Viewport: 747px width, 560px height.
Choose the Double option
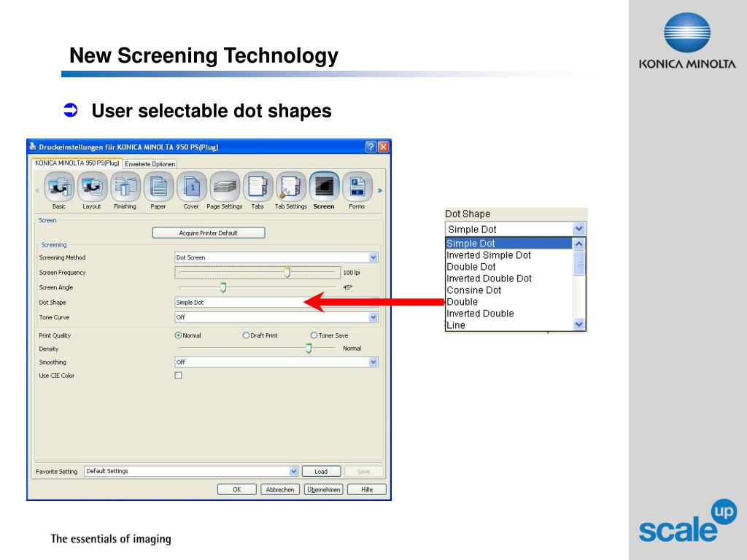[508, 302]
